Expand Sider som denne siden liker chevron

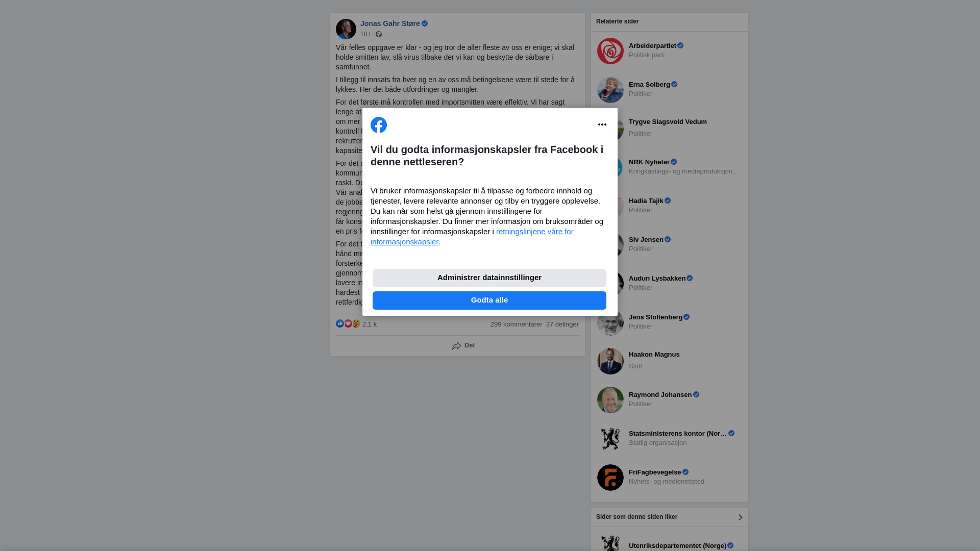740,517
